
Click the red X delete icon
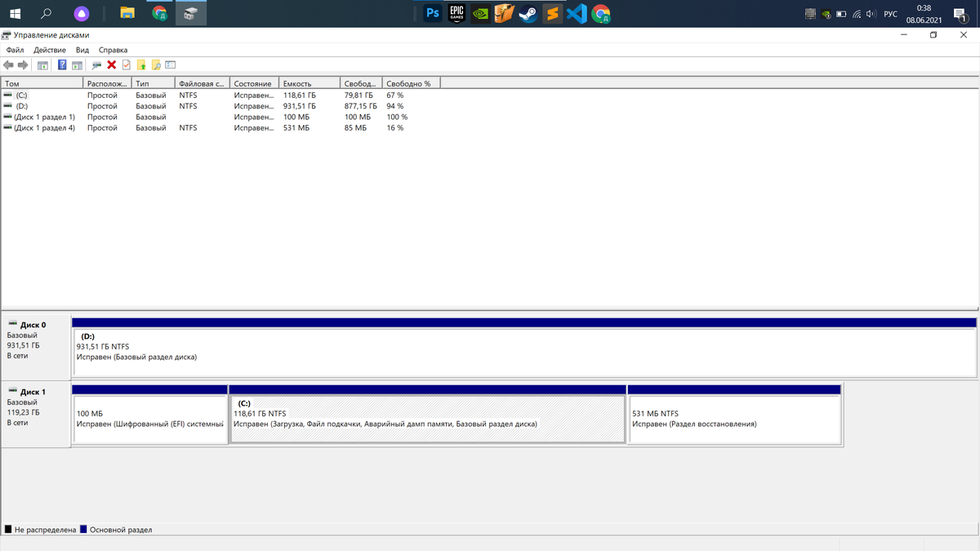pos(112,64)
